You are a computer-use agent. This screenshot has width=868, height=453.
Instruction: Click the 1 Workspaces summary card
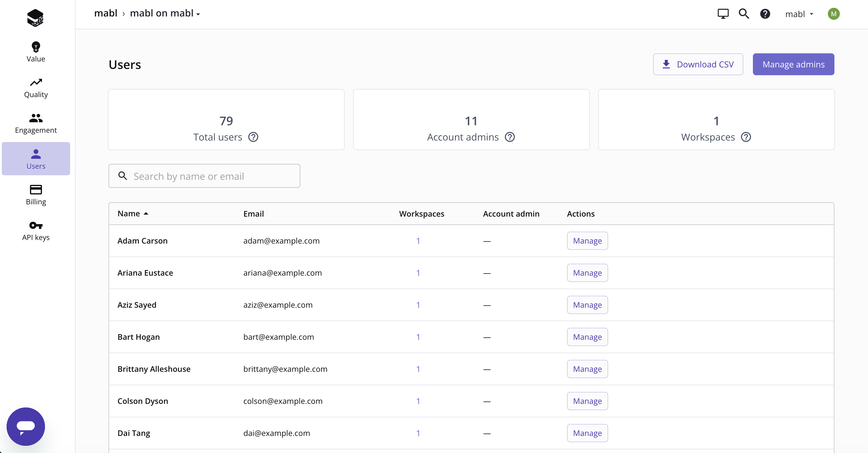716,120
